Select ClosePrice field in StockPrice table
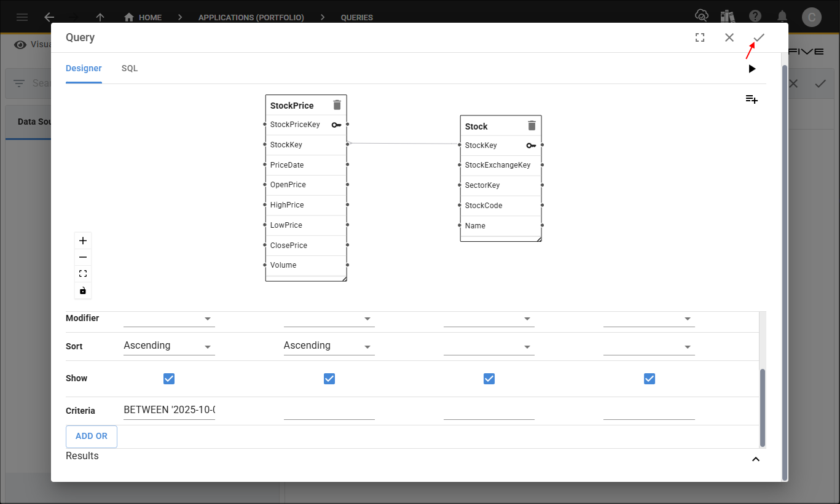Viewport: 840px width, 504px height. point(306,246)
